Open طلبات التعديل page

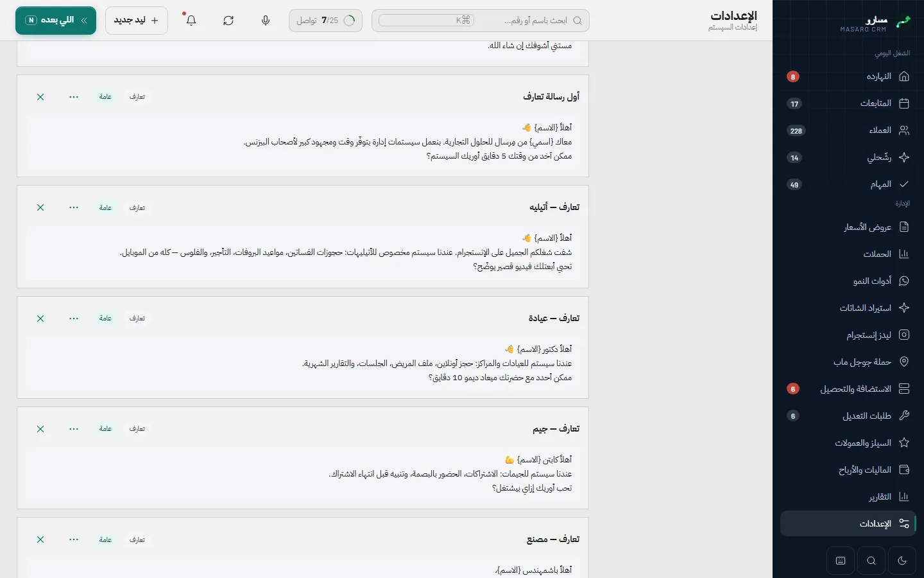[848, 416]
